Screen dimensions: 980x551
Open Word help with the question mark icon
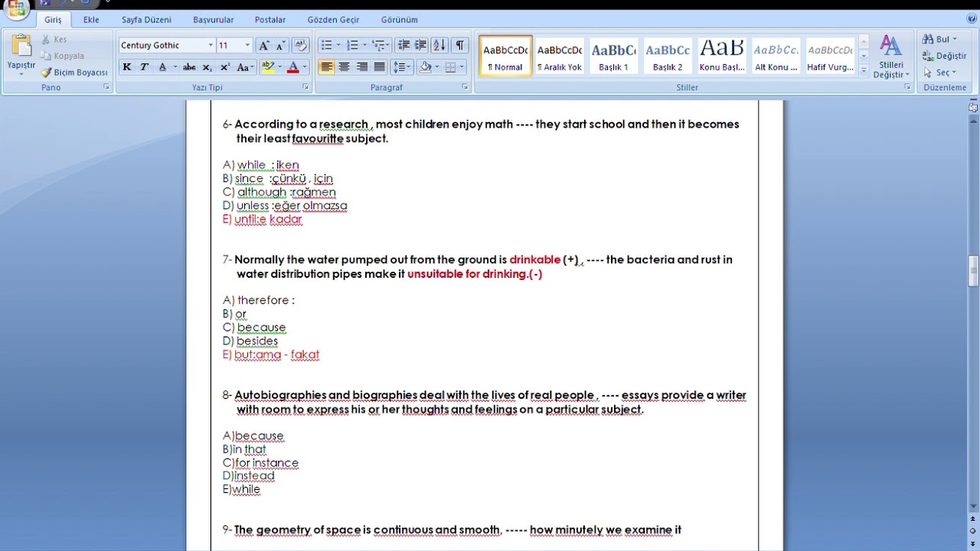(x=972, y=19)
